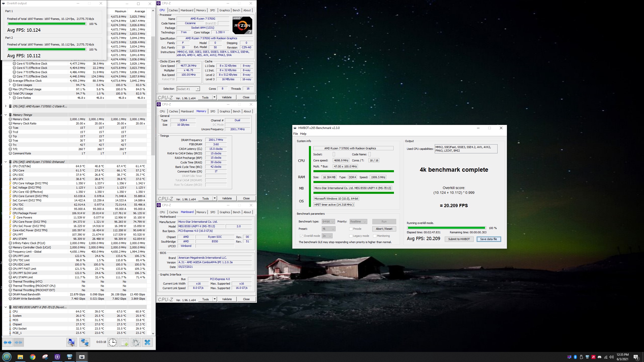Click the HWiNFO collapse columns arrows button
The width and height of the screenshot is (644, 362).
[x=18, y=342]
